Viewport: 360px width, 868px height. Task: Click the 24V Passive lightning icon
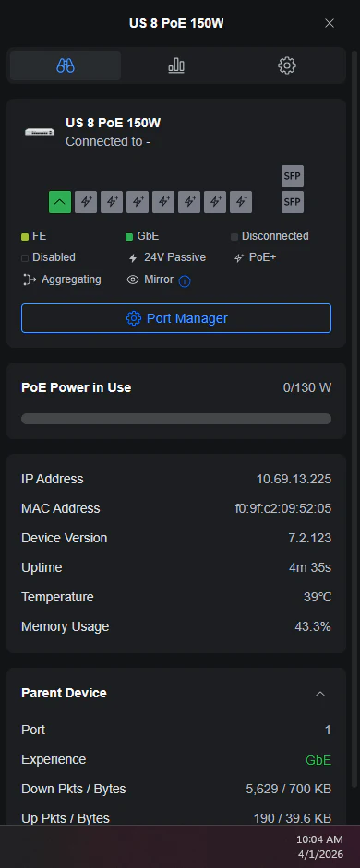pyautogui.click(x=132, y=258)
